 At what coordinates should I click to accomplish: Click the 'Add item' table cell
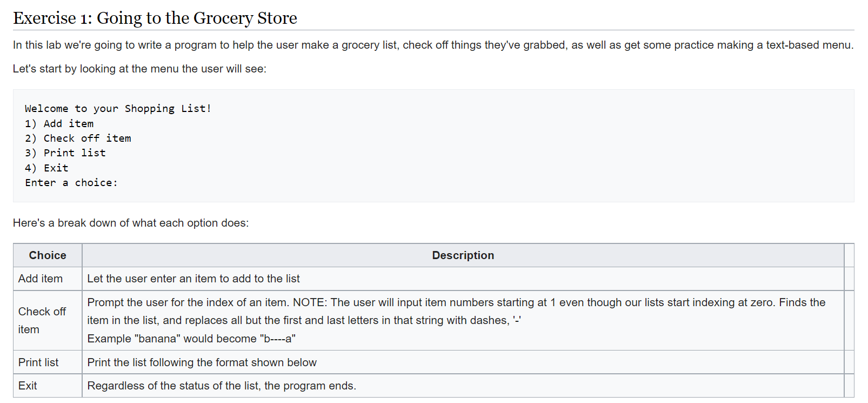(48, 279)
